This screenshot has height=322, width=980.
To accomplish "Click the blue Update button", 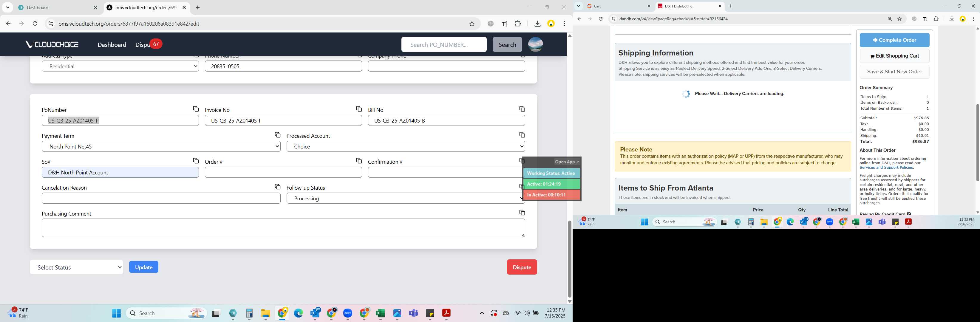I will [143, 267].
